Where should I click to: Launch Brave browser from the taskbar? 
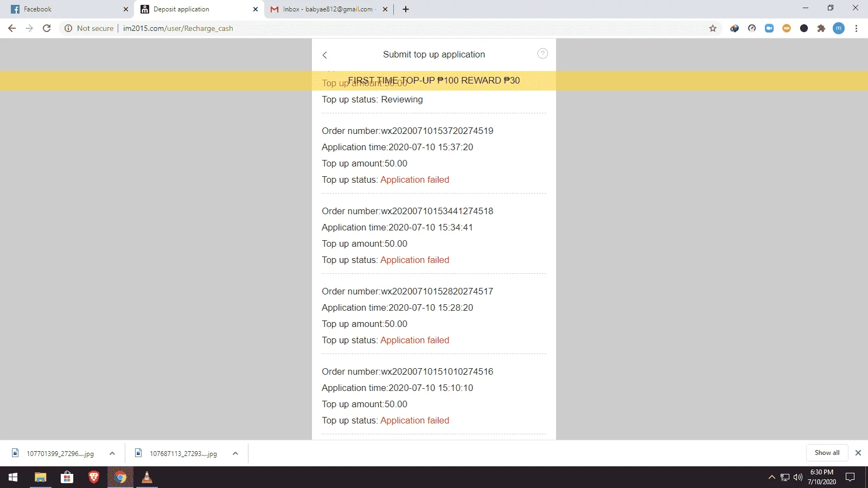94,477
